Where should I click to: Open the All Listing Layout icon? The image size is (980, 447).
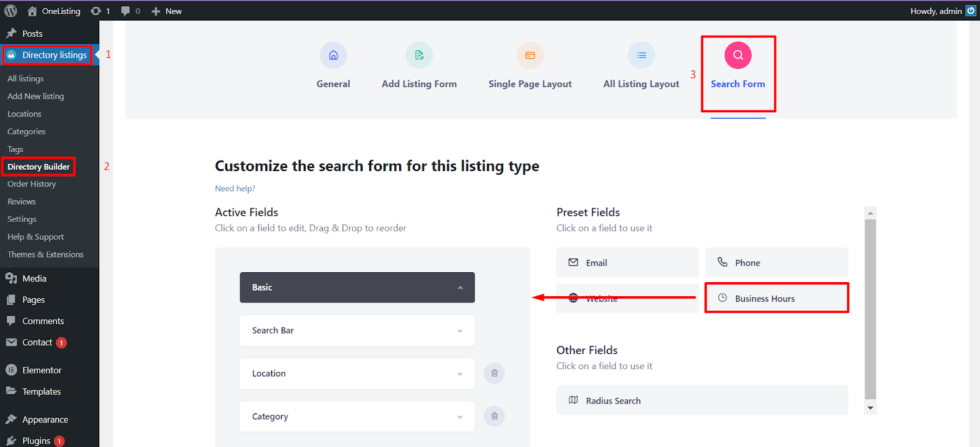tap(641, 55)
